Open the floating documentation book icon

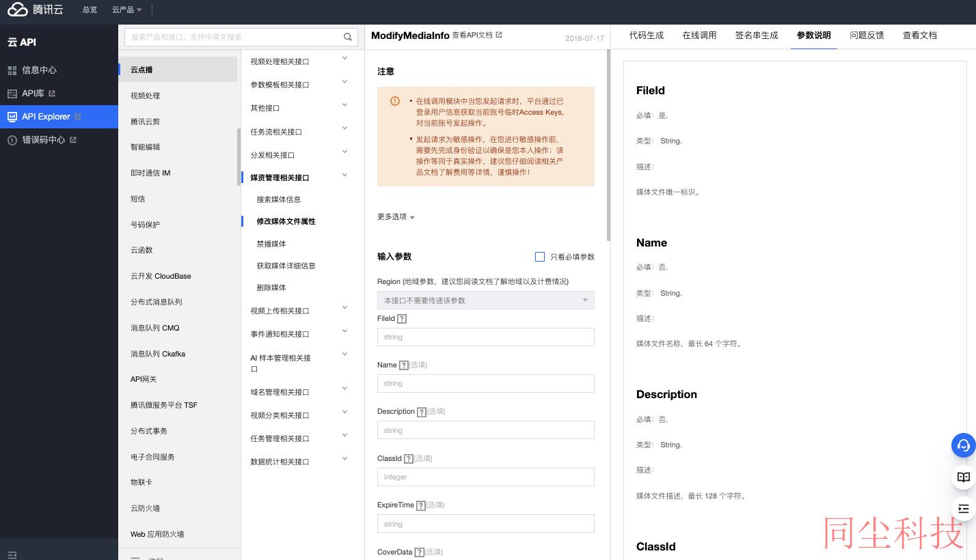point(964,477)
